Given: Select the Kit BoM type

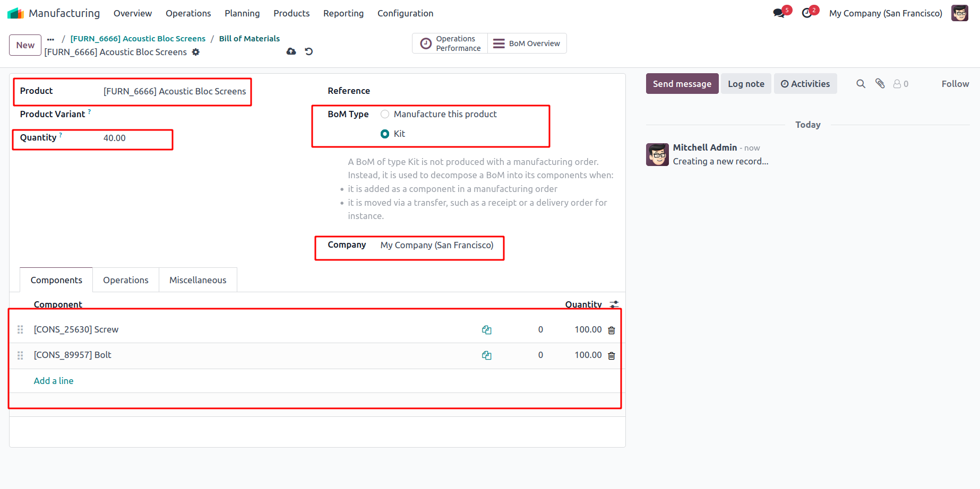Looking at the screenshot, I should (385, 134).
